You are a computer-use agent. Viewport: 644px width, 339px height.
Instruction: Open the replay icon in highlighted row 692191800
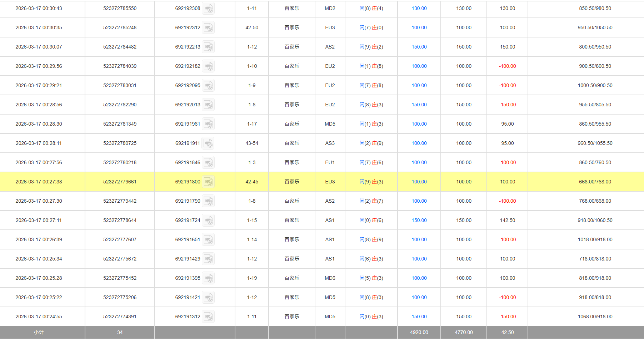(x=208, y=182)
